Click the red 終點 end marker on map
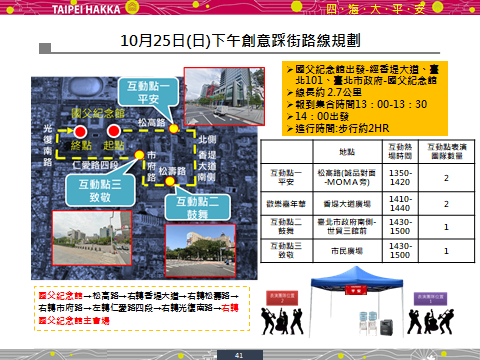 pos(80,132)
